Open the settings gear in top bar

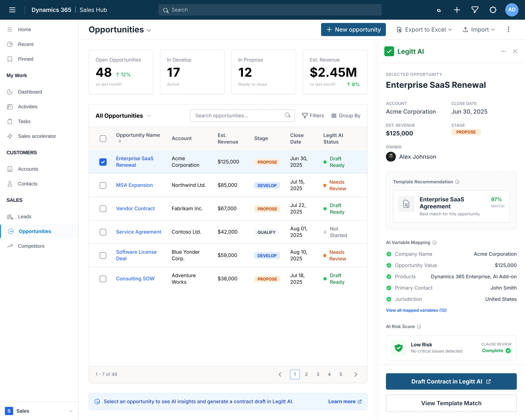click(x=493, y=10)
